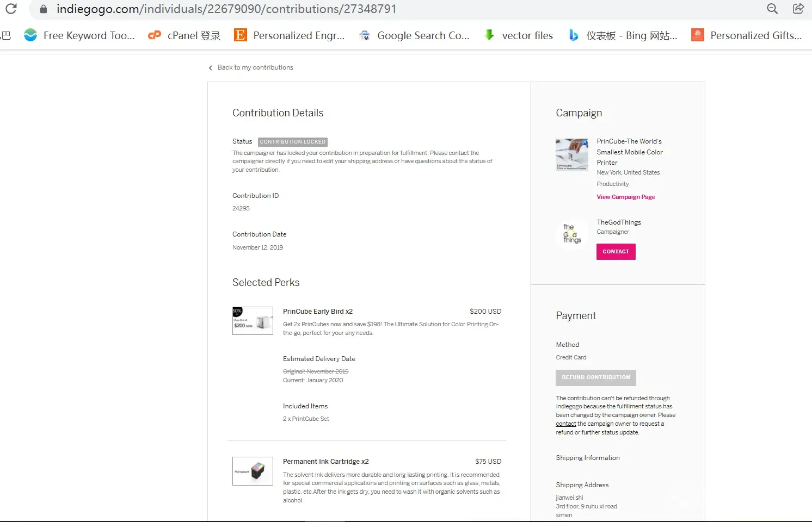Open the Google Search Console bookmark

pos(414,35)
